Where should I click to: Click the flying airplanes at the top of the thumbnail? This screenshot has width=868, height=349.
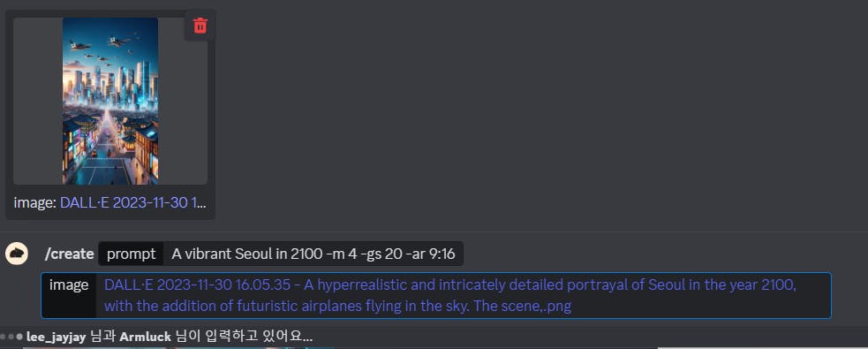(x=105, y=47)
